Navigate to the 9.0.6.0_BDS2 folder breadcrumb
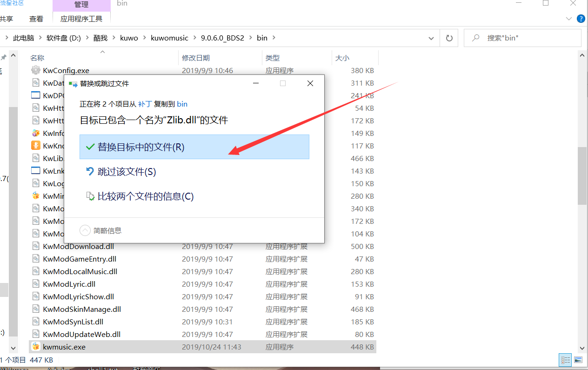Screen dimensions: 588x370 pyautogui.click(x=222, y=38)
